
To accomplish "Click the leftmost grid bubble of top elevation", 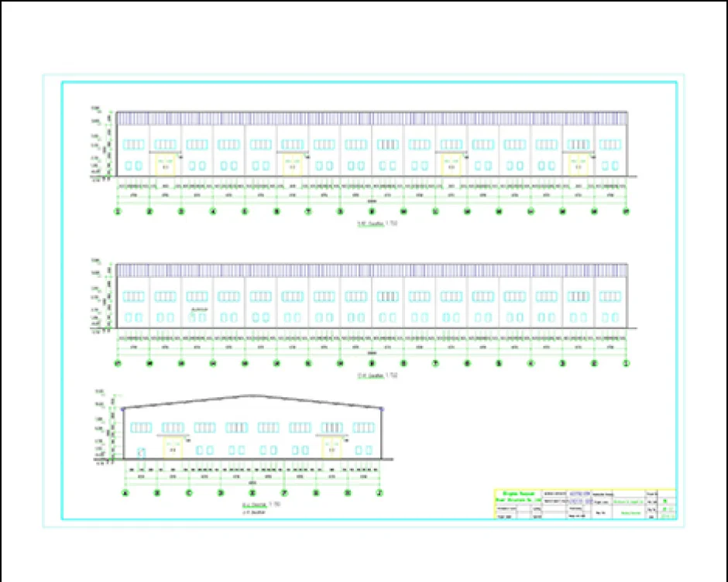I will (x=118, y=211).
